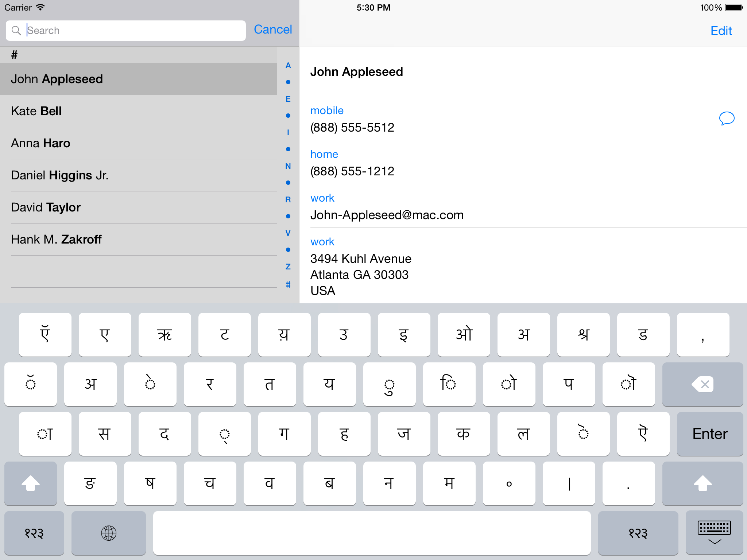Tap the ऍ key

pyautogui.click(x=45, y=335)
